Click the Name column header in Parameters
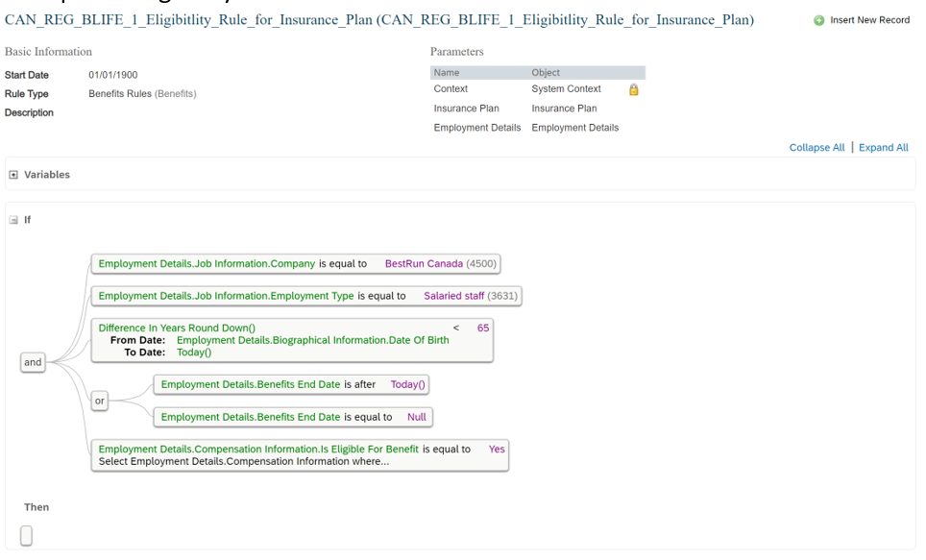This screenshot has height=560, width=926. tap(447, 73)
